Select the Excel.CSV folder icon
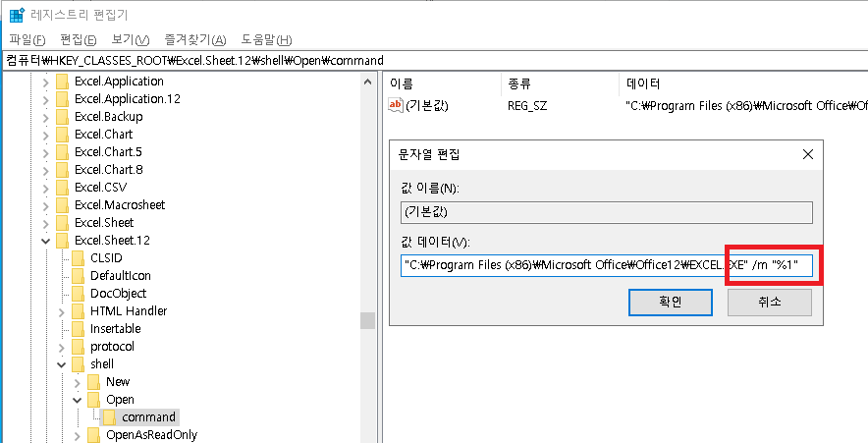 tap(62, 188)
